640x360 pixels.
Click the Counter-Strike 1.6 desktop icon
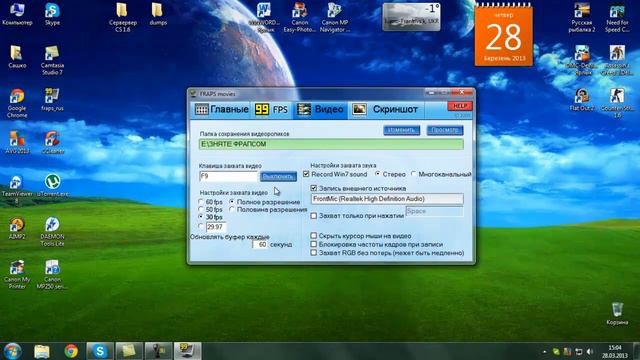coord(617,103)
